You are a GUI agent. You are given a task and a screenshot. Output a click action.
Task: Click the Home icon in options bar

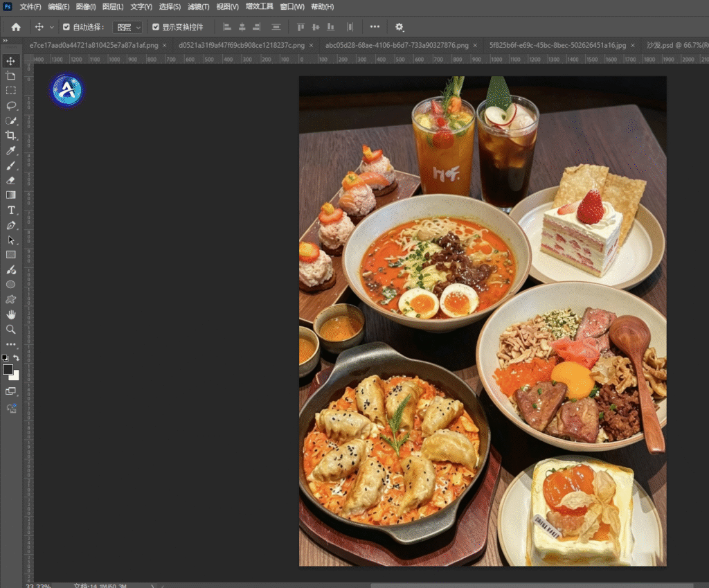16,27
